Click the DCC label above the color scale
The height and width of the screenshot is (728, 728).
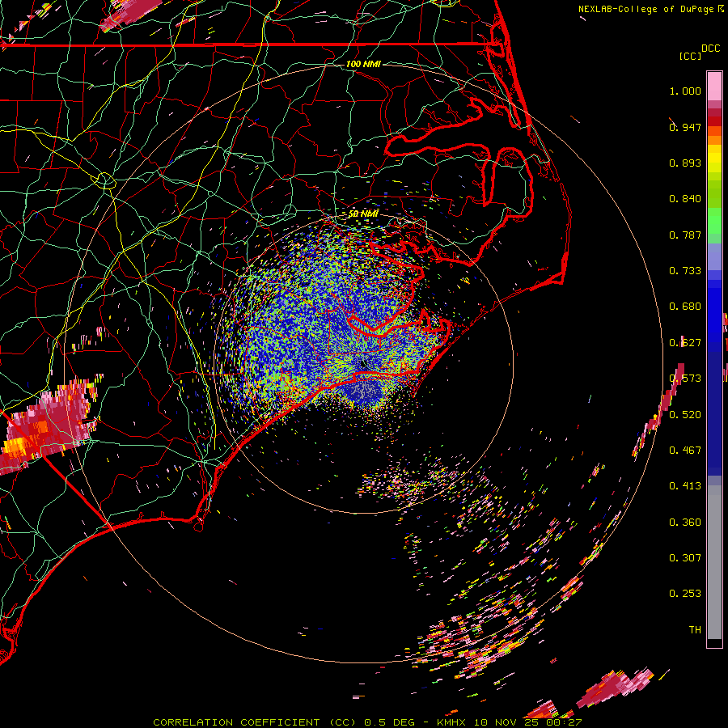[x=710, y=49]
